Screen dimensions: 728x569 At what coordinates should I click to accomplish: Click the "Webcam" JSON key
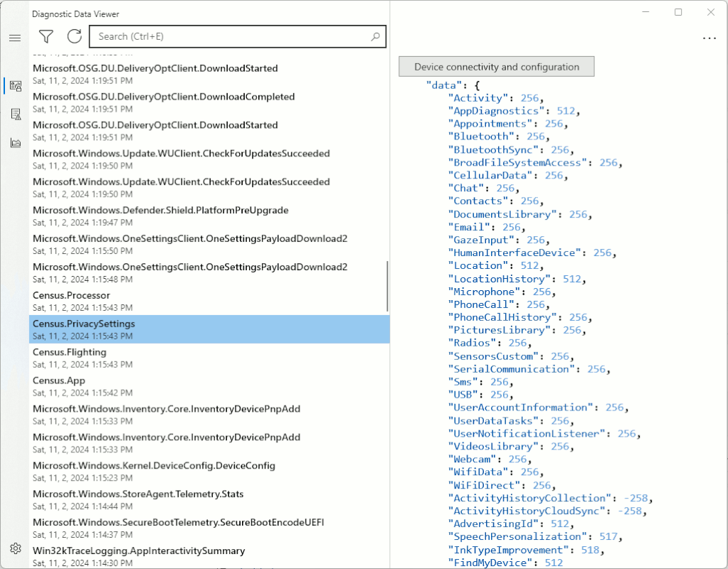click(x=472, y=459)
